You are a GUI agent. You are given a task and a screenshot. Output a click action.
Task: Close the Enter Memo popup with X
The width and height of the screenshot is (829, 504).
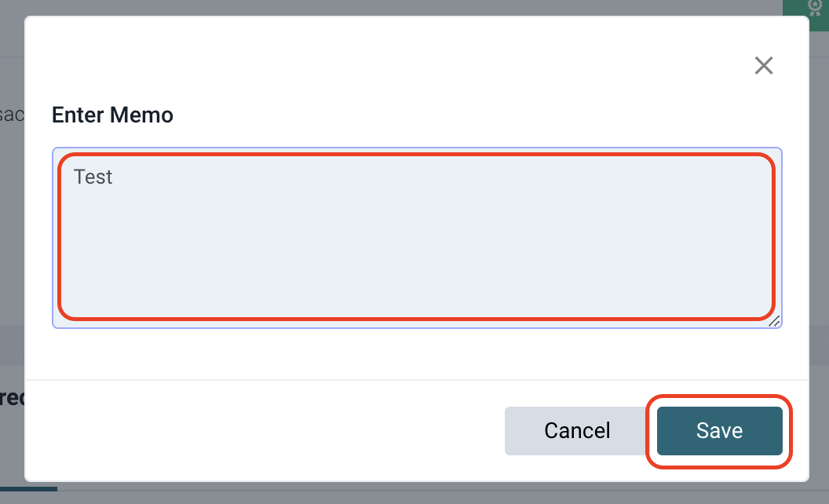(763, 65)
